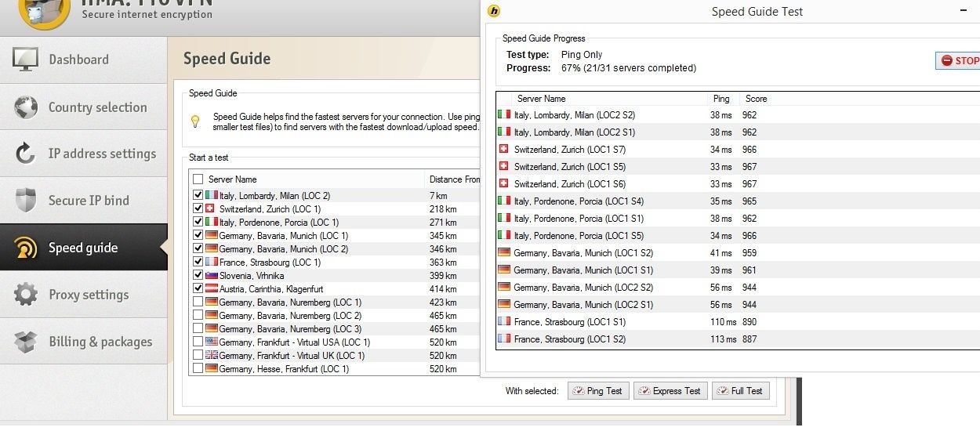Sort results by Score column header
The width and height of the screenshot is (980, 431).
[757, 99]
